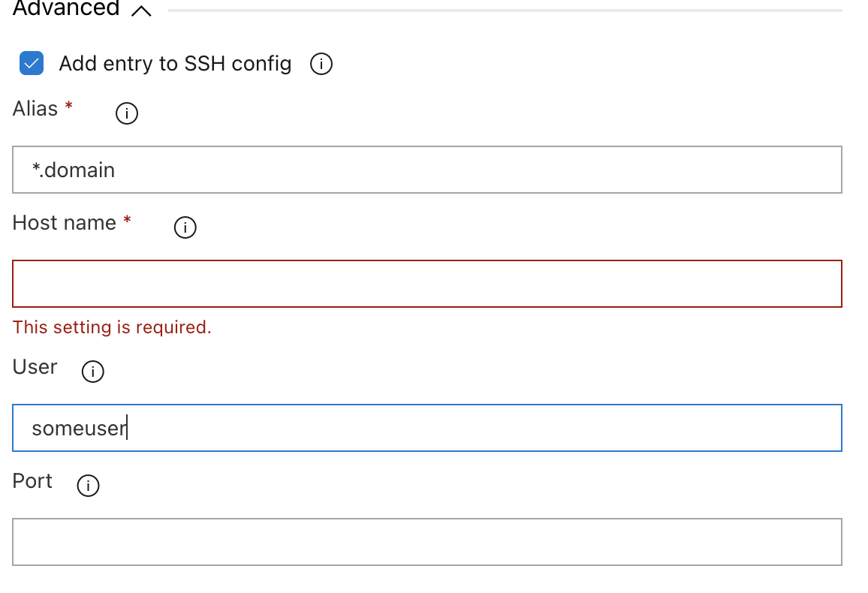Click the User label text
Image resolution: width=868 pixels, height=593 pixels.
(x=35, y=367)
